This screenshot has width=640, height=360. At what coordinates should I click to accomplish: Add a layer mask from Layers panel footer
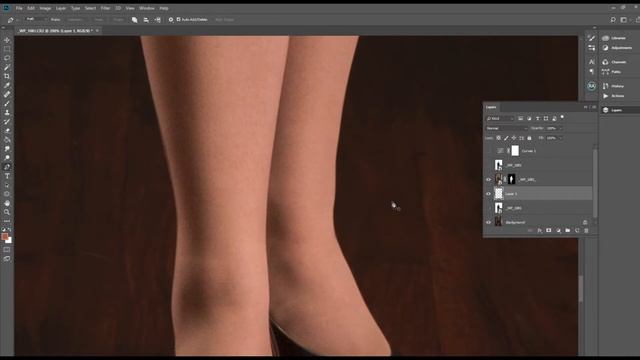tap(549, 231)
